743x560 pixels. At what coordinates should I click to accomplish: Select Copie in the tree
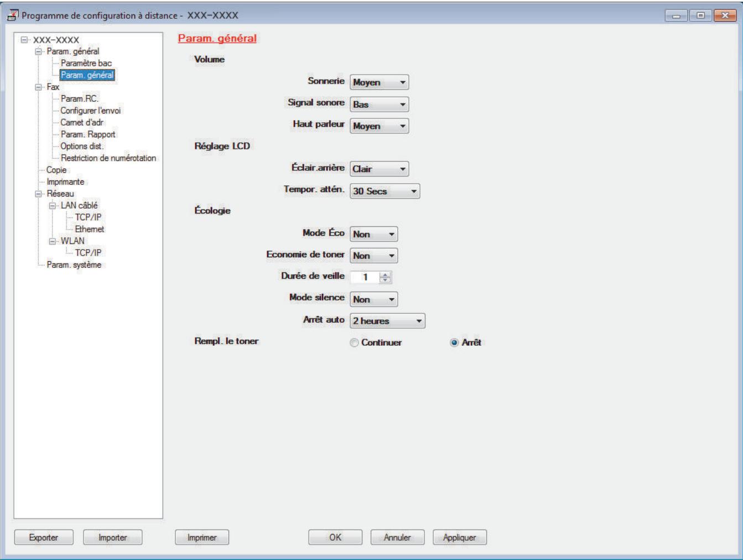56,170
